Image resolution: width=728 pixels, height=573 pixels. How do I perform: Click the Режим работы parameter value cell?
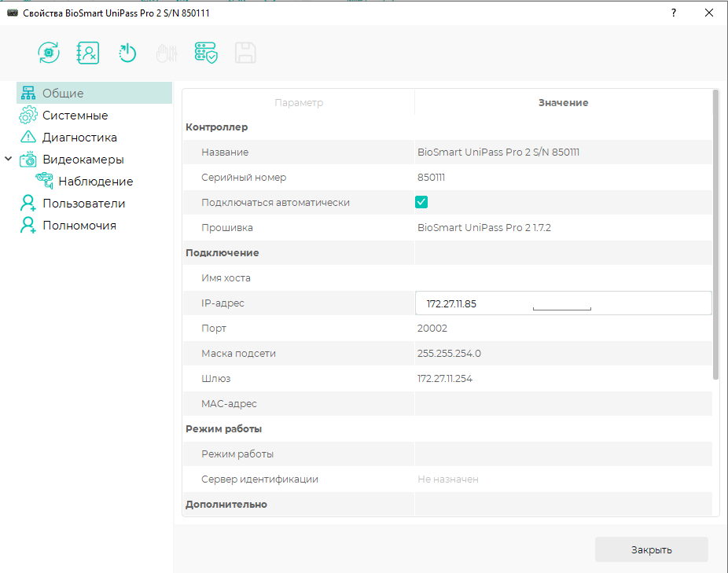[563, 454]
